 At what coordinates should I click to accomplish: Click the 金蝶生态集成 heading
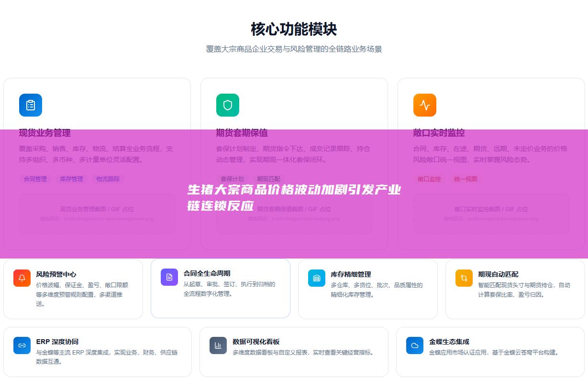[449, 342]
